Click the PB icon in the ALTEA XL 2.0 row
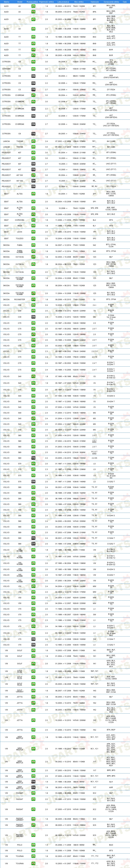The width and height of the screenshot is (130, 868). pos(33,214)
